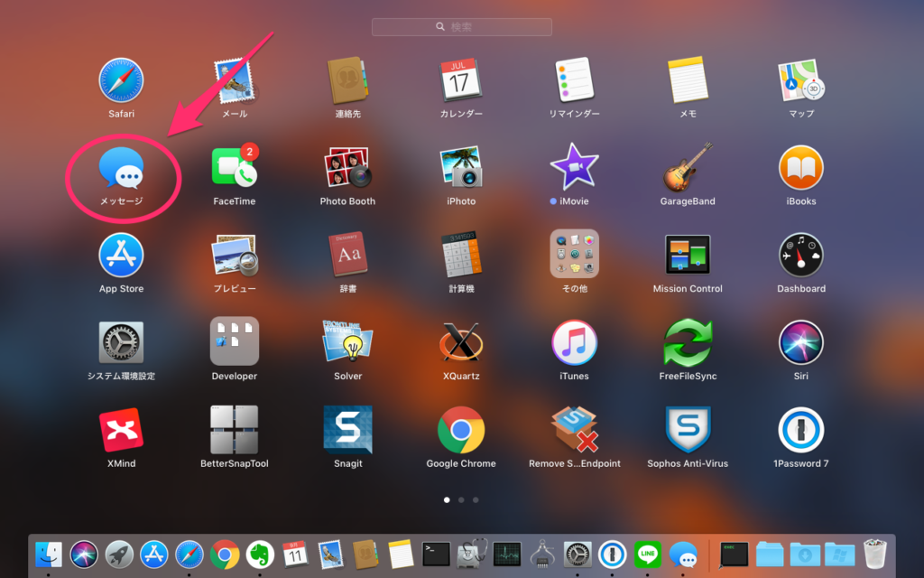Open Sophos Anti-Virus icon
This screenshot has height=578, width=924.
688,430
